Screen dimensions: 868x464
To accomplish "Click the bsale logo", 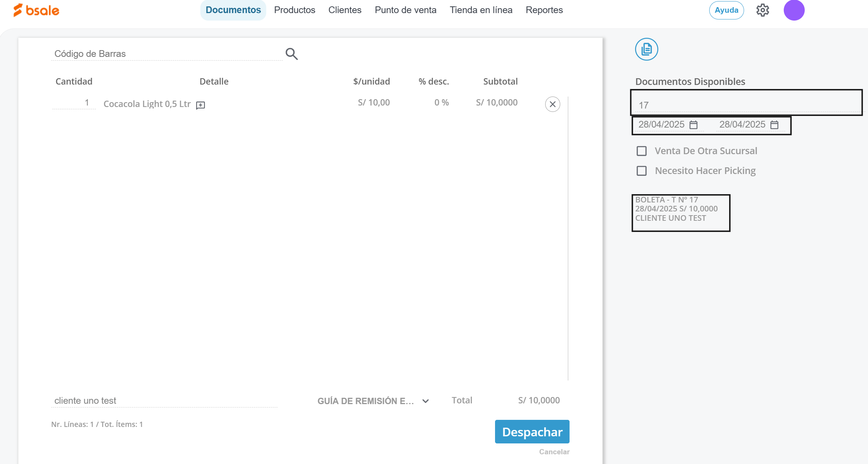I will tap(36, 10).
